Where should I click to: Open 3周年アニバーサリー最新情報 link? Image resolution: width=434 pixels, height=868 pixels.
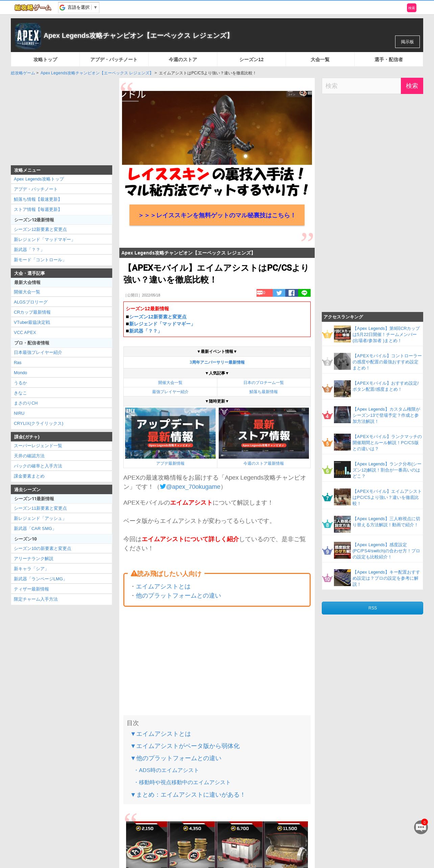coord(217,362)
